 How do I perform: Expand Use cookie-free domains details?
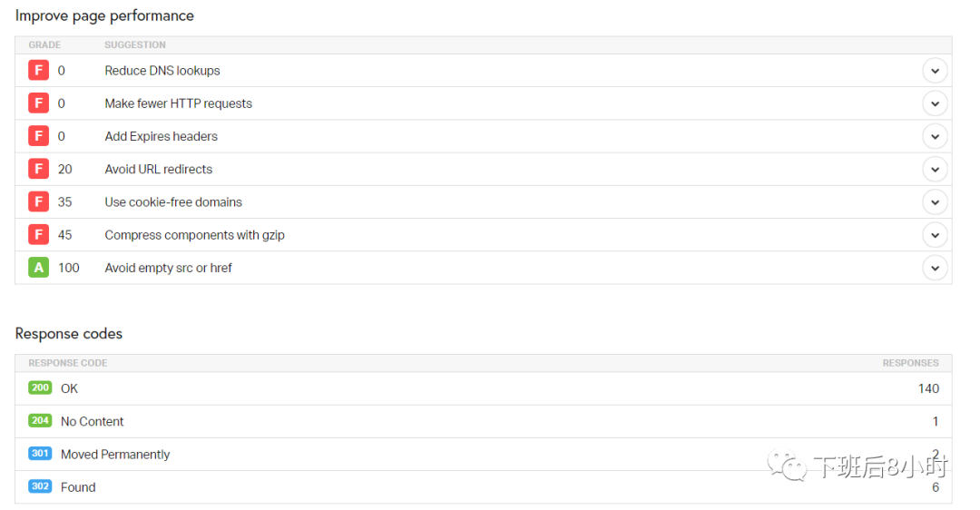tap(935, 201)
